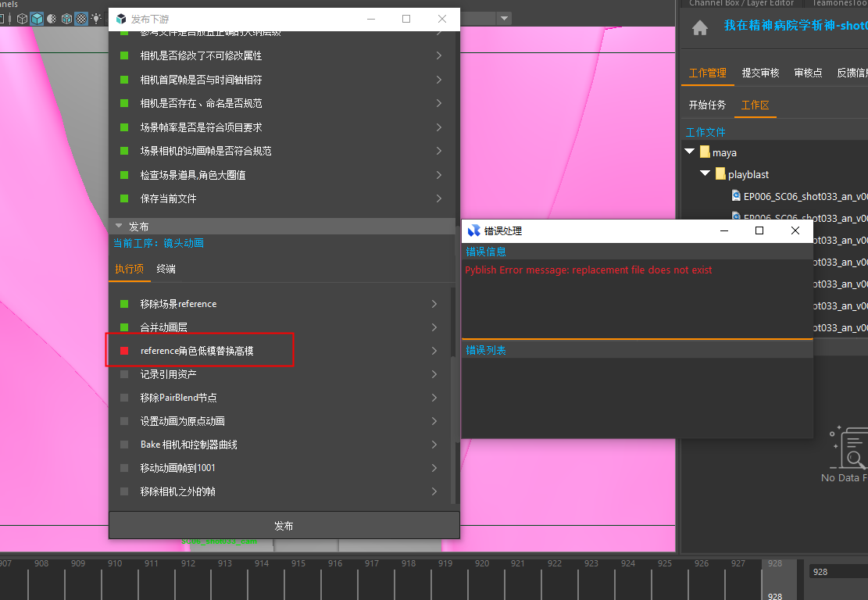The height and width of the screenshot is (600, 868).
Task: Click the red status box for reference角色低模替换高模
Action: (123, 351)
